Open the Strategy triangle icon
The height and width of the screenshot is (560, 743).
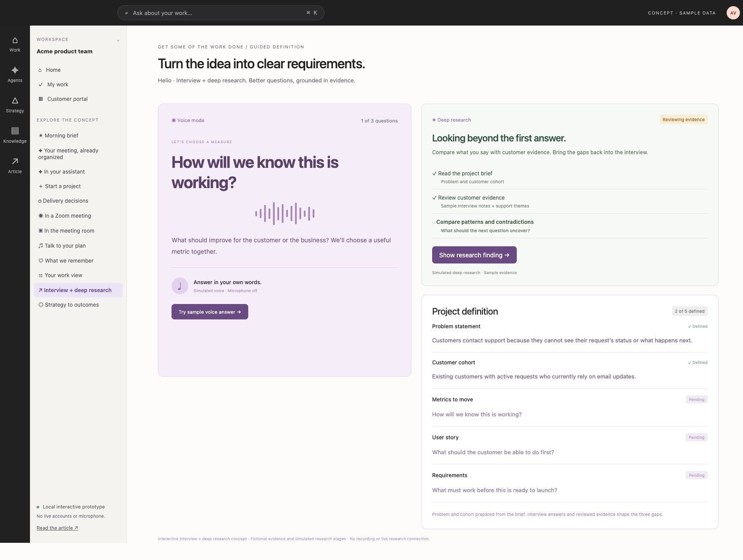click(x=15, y=101)
